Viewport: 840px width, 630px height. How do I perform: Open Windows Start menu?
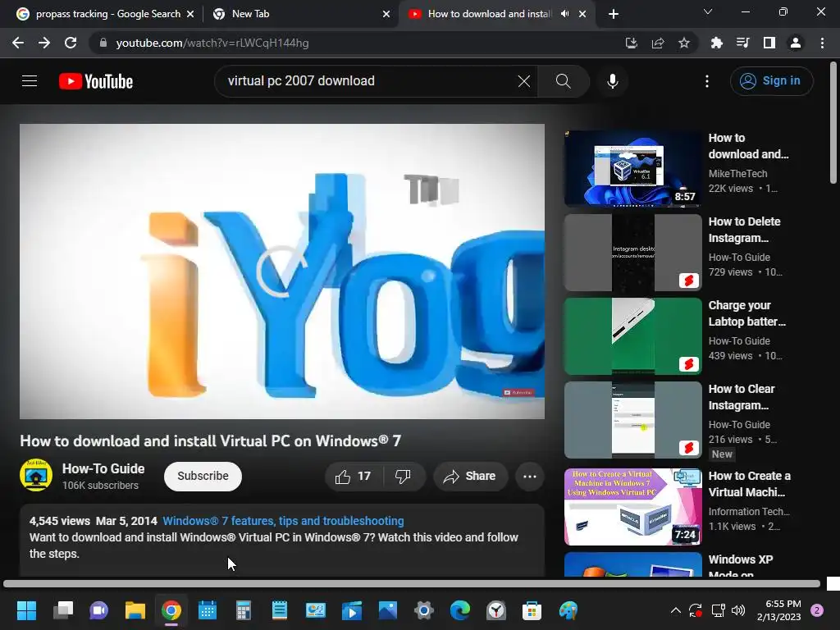coord(26,610)
